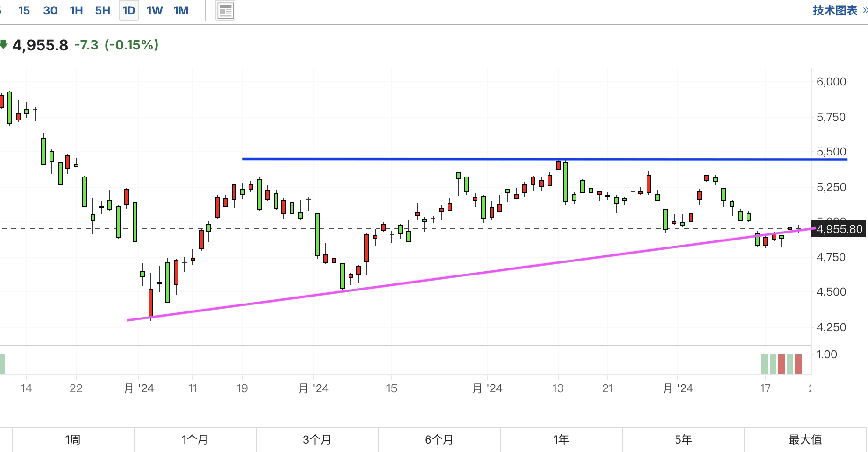Select the 1D daily interval
The image size is (868, 452).
(x=129, y=11)
